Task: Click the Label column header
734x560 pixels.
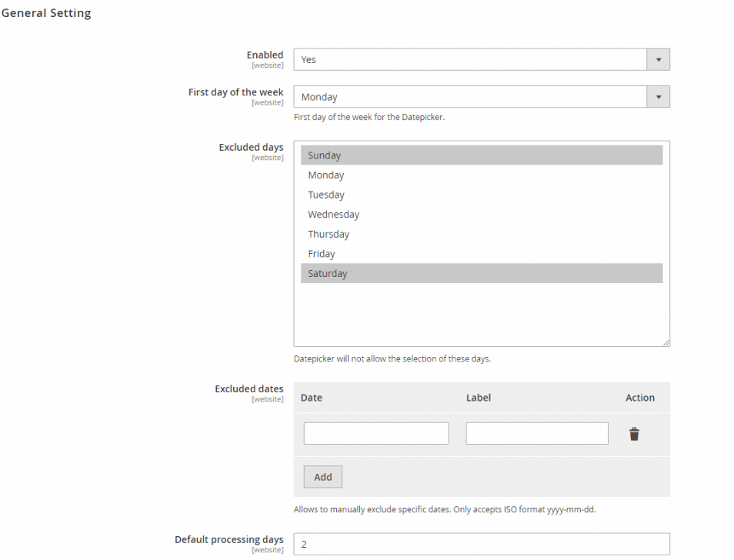Action: click(x=479, y=398)
